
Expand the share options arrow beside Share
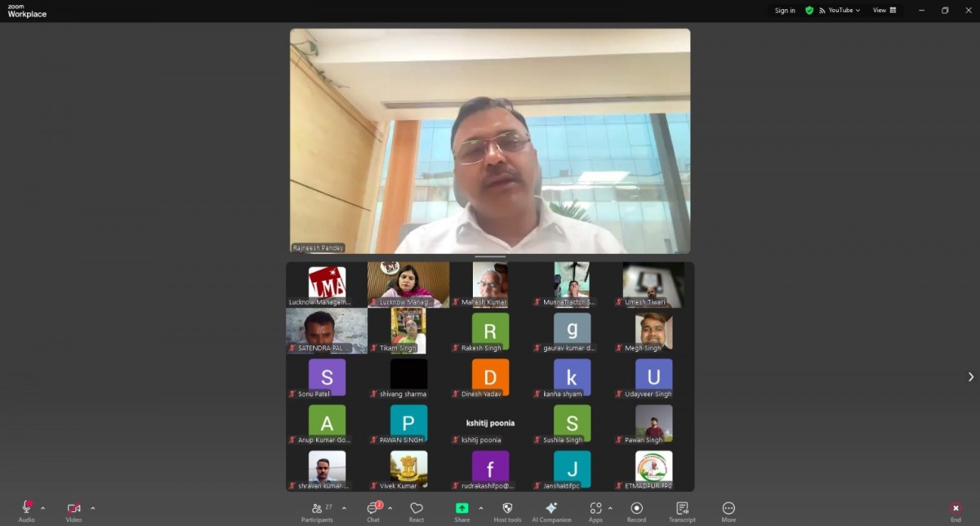480,508
